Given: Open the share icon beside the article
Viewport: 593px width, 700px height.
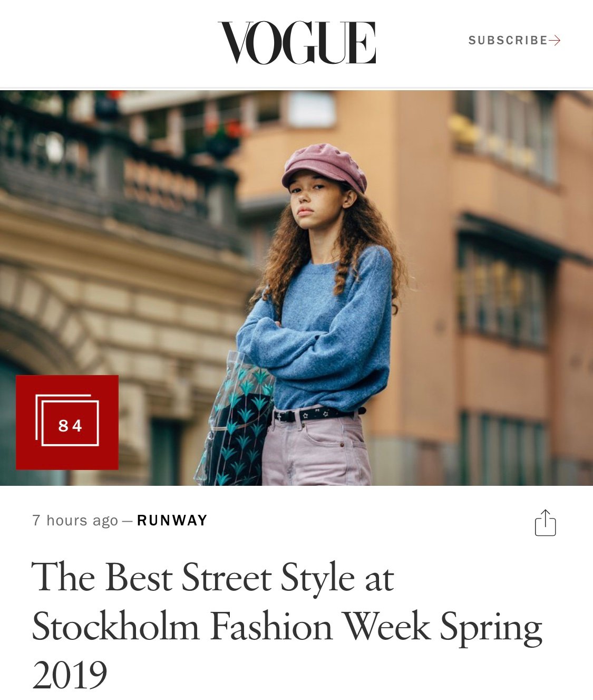Looking at the screenshot, I should tap(545, 523).
